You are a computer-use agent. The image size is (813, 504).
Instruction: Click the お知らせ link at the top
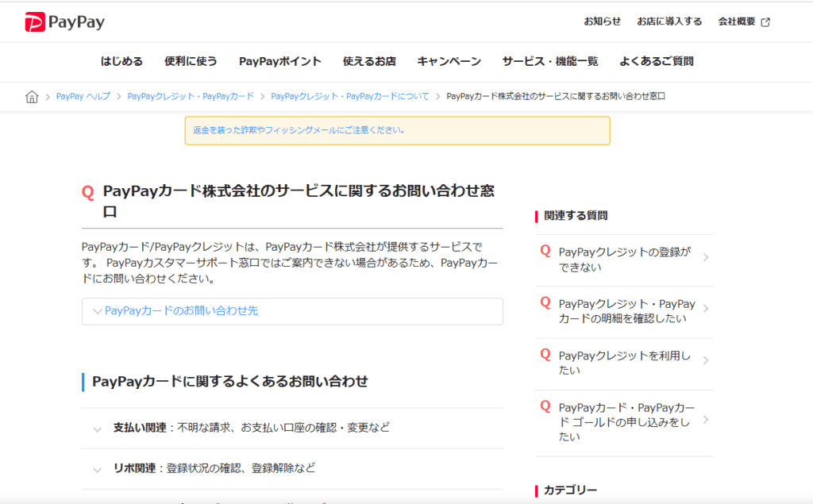[602, 22]
